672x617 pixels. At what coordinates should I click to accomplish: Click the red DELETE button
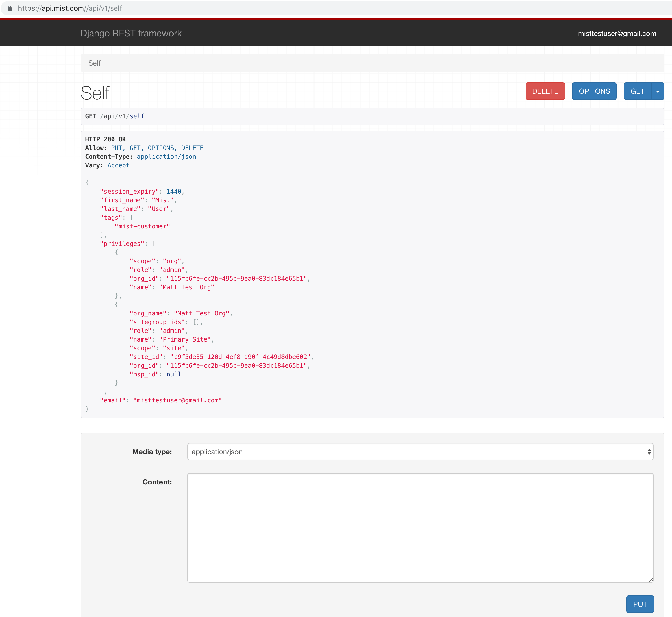coord(545,91)
